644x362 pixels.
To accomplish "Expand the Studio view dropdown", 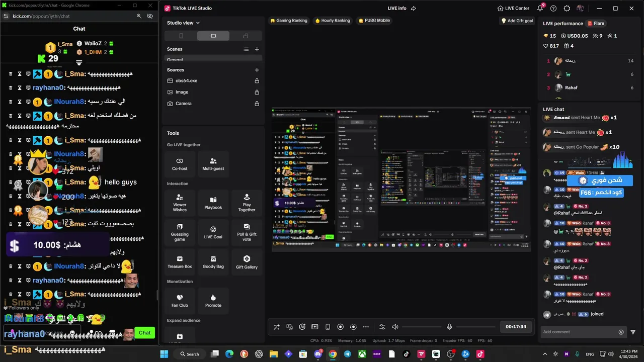I will (x=184, y=23).
